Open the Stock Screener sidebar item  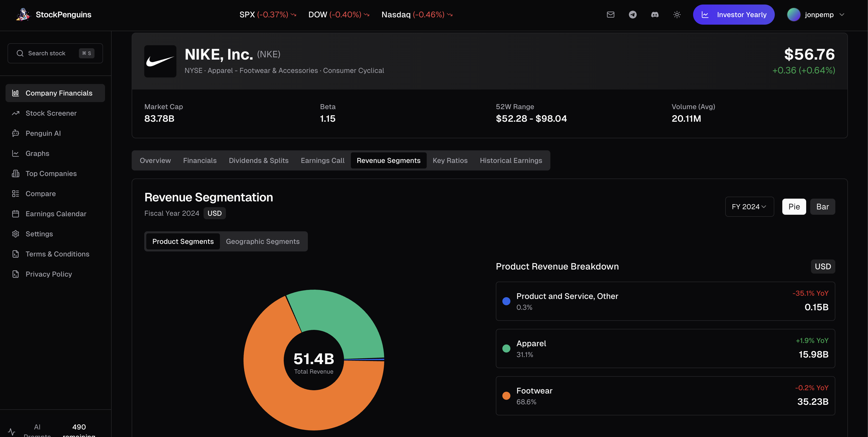coord(51,113)
